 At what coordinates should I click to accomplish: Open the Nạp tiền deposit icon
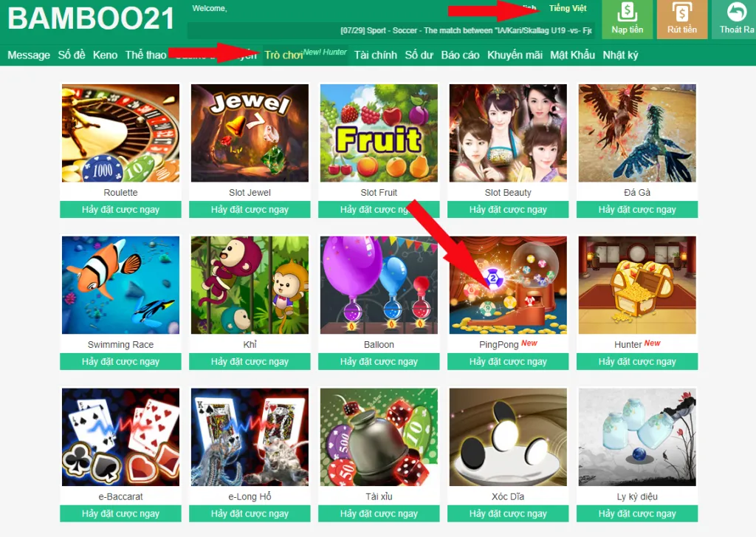[x=627, y=19]
